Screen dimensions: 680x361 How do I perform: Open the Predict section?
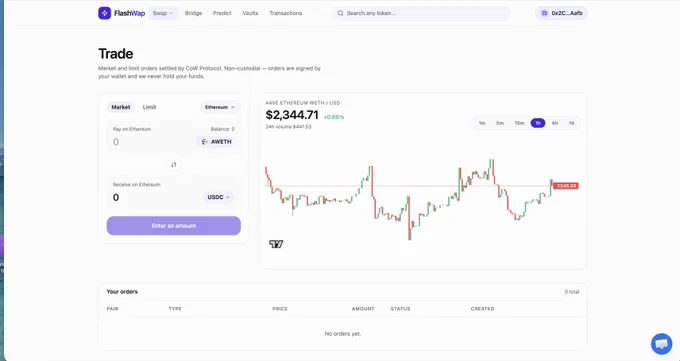tap(222, 13)
